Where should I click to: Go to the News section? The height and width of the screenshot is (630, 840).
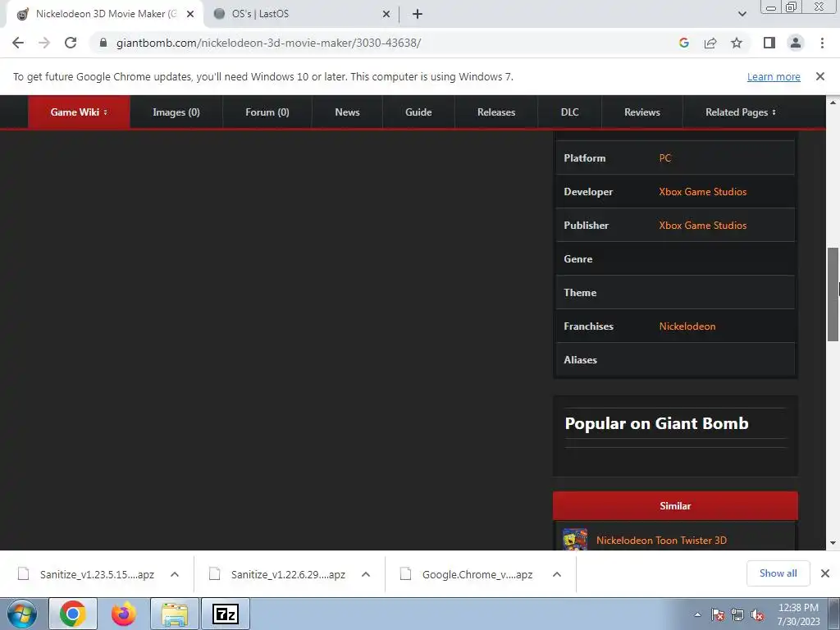click(347, 112)
